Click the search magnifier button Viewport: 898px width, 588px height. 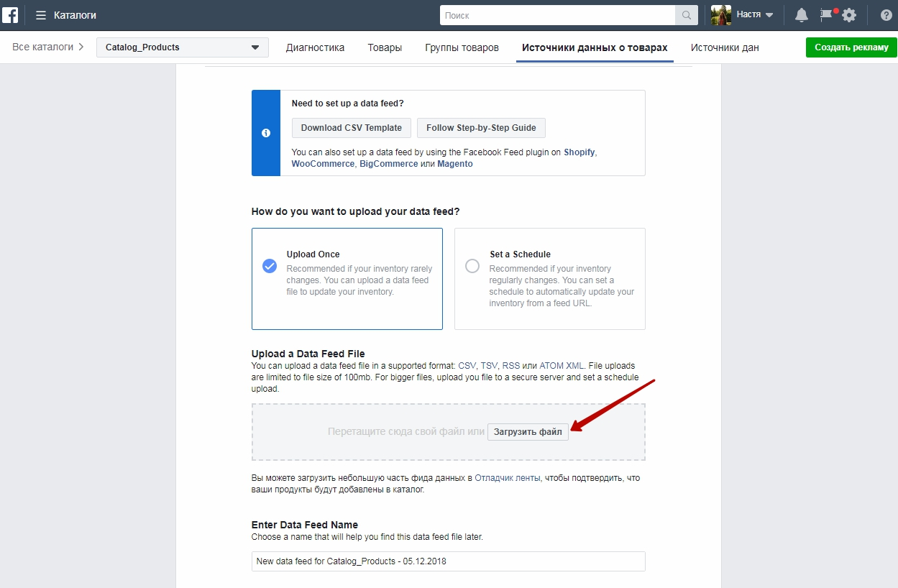[x=687, y=15]
